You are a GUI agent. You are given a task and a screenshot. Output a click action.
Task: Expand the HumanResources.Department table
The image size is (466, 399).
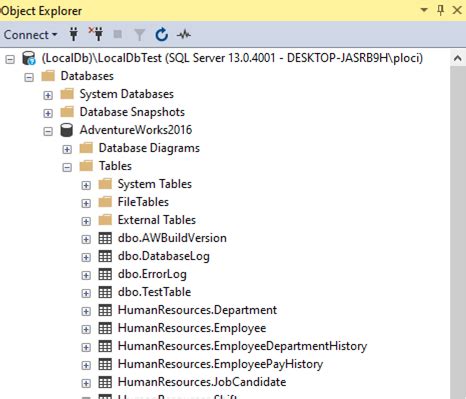(x=86, y=312)
